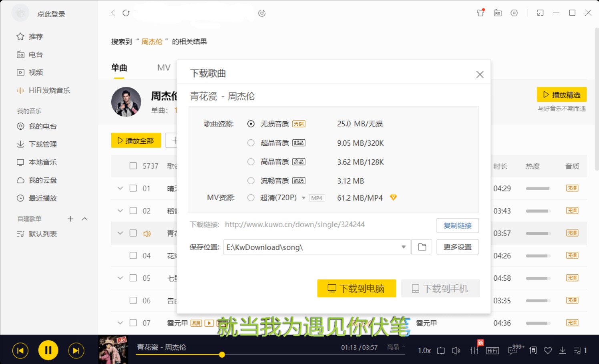
Task: Click the 下载到电脑 button
Action: [356, 288]
